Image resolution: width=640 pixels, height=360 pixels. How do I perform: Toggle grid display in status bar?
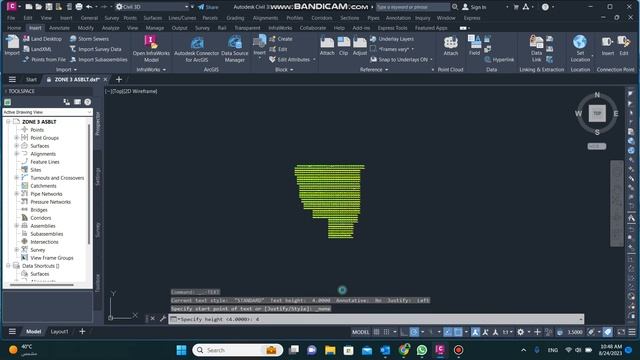click(x=376, y=332)
